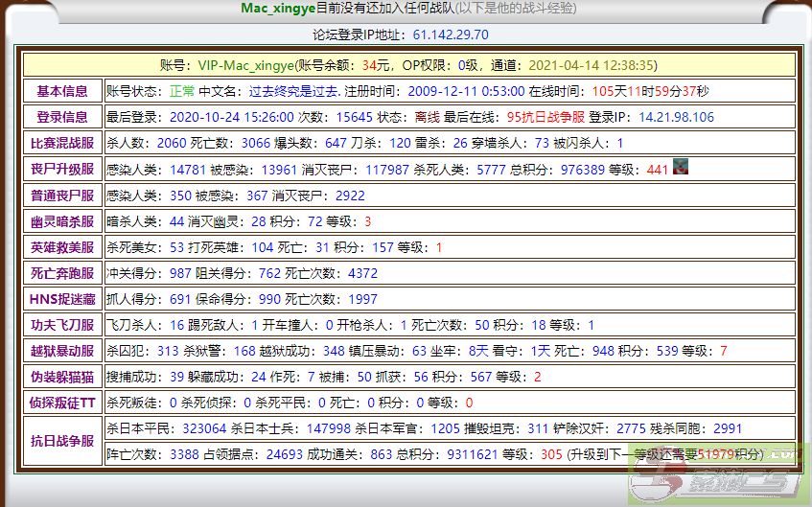The width and height of the screenshot is (812, 507).
Task: Click the 英雄救美服 server label
Action: (62, 246)
